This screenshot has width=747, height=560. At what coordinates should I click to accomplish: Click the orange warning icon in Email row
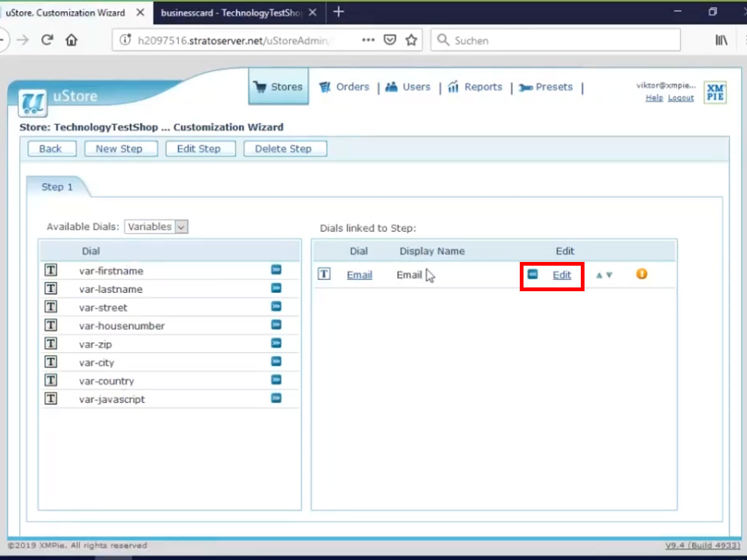tap(642, 274)
